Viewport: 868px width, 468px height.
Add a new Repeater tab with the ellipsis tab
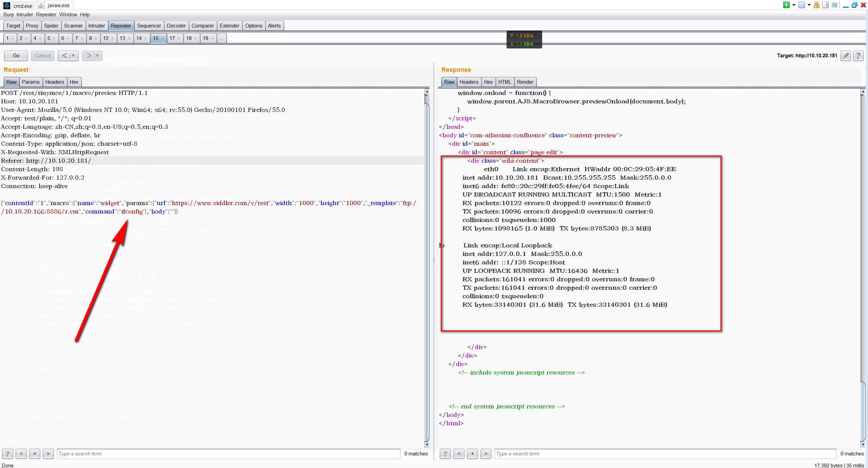(221, 38)
